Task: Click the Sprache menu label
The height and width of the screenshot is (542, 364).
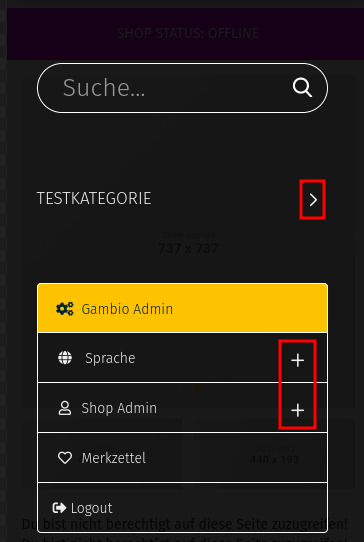Action: pos(110,358)
